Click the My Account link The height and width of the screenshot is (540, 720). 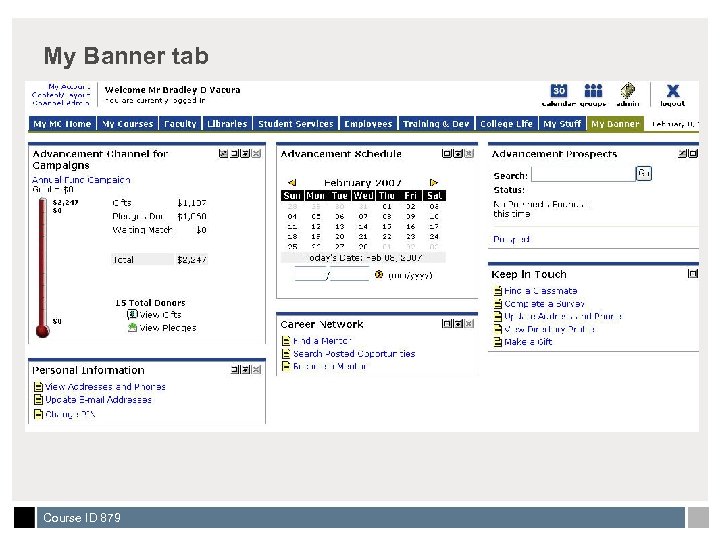(x=69, y=86)
